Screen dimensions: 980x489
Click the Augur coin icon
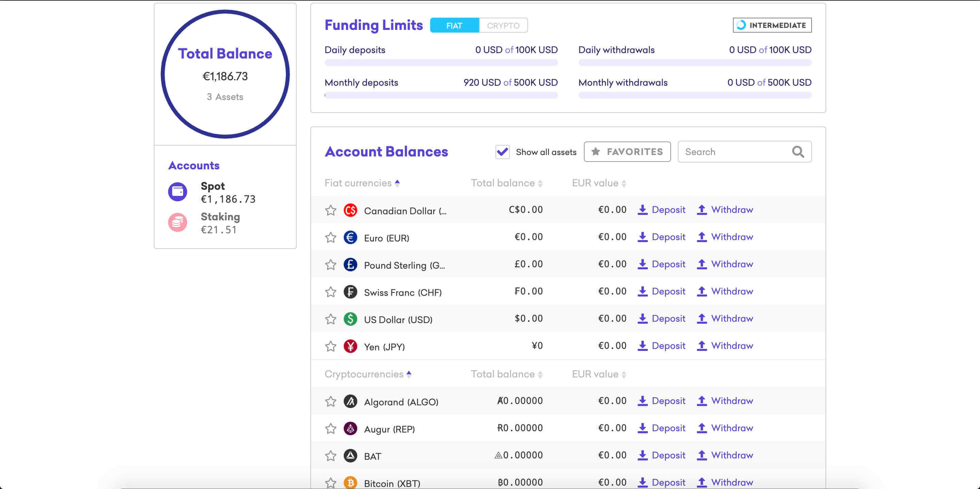coord(350,428)
